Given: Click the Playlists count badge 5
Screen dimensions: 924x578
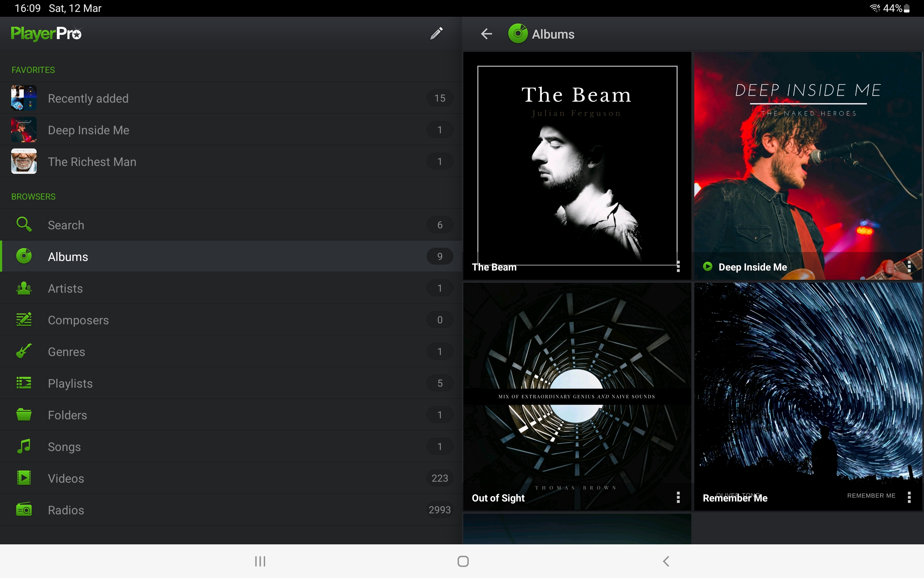Looking at the screenshot, I should [x=440, y=383].
